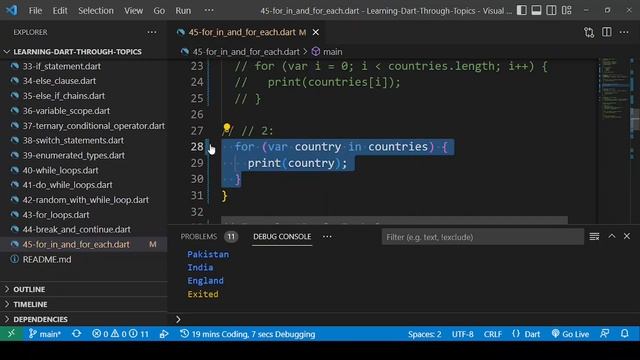Switch to the PROBLEMS panel tab
Image resolution: width=640 pixels, height=360 pixels.
(x=199, y=237)
